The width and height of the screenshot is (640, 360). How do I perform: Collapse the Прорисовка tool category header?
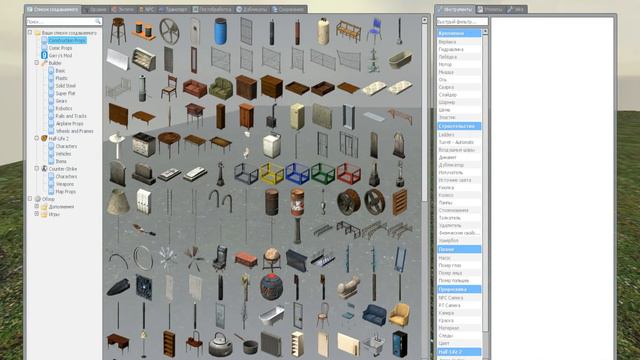(x=459, y=289)
